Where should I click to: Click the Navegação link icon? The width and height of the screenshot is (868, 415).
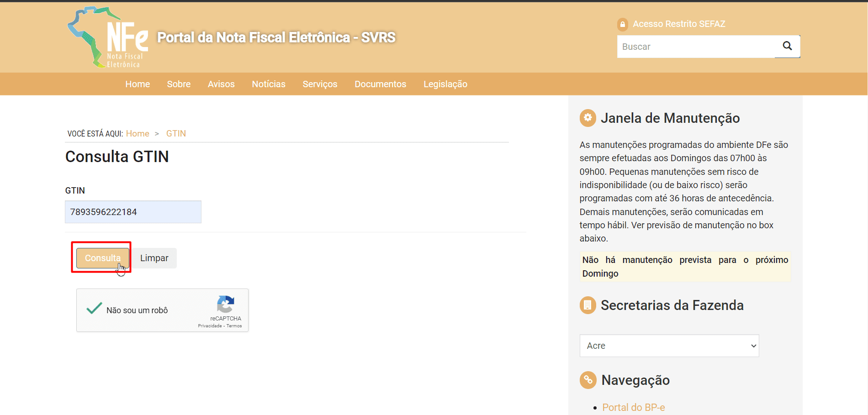pyautogui.click(x=588, y=380)
